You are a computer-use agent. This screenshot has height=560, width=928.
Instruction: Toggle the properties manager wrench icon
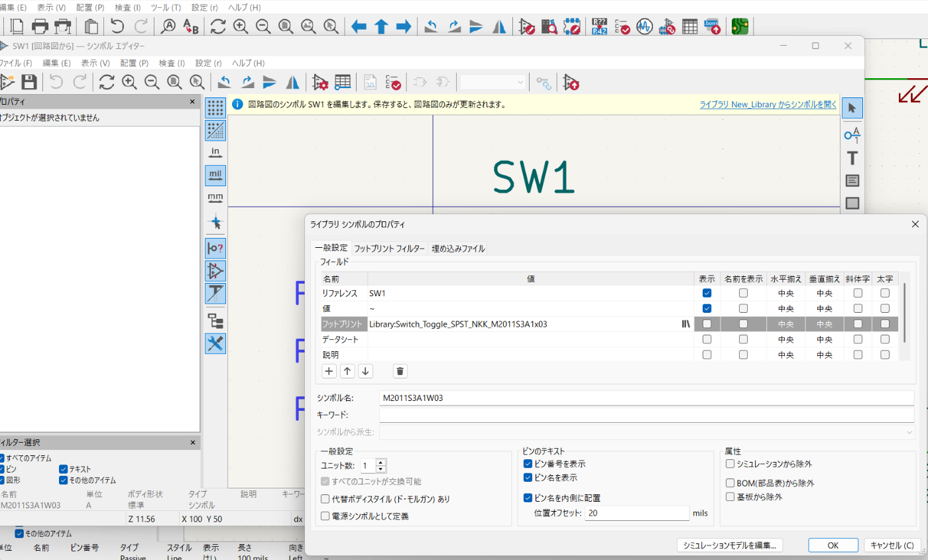coord(215,343)
